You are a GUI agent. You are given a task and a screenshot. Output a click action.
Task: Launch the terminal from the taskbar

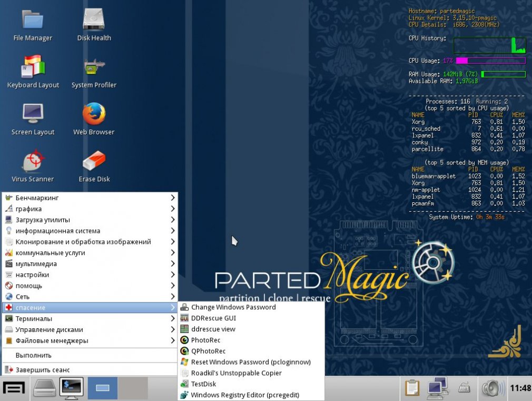tap(71, 388)
